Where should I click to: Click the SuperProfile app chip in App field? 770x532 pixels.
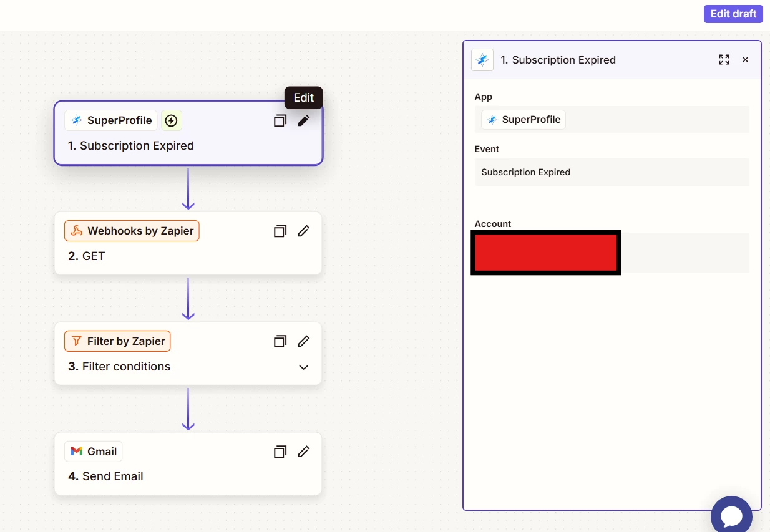(524, 120)
